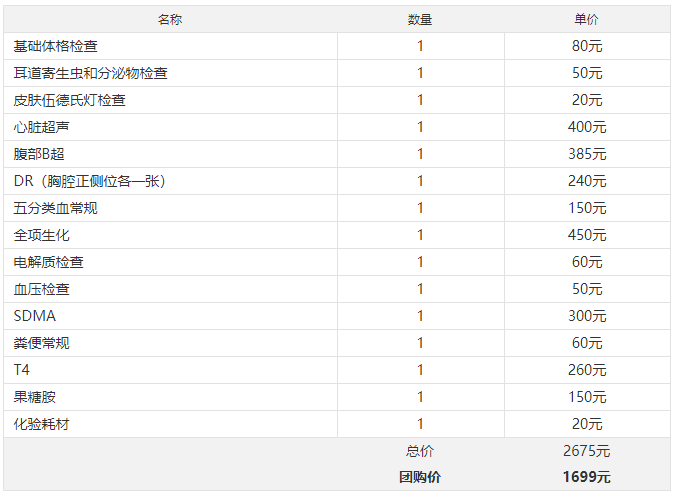Screen dimensions: 674x495
Task: Click the 总价 2675元 total value
Action: point(587,451)
